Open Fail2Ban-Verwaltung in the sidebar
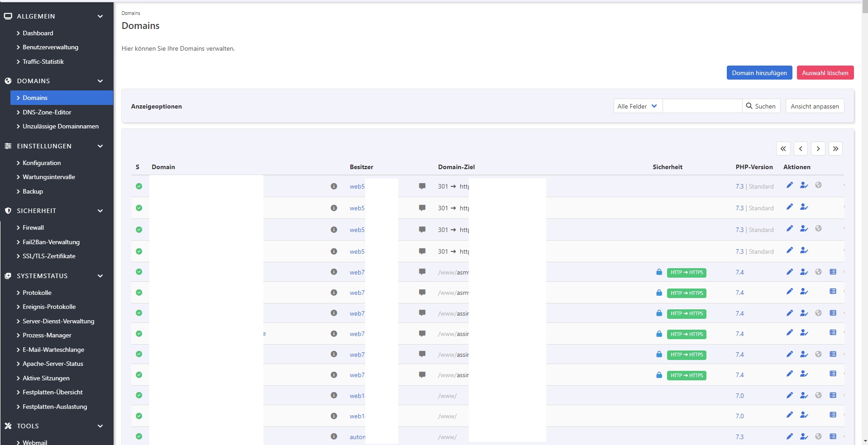This screenshot has height=445, width=868. (x=51, y=242)
